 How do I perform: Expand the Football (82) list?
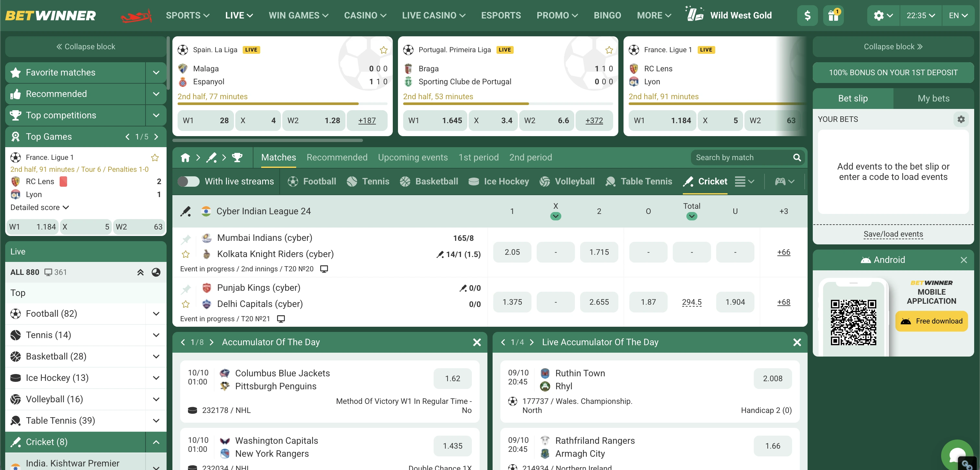pos(156,313)
